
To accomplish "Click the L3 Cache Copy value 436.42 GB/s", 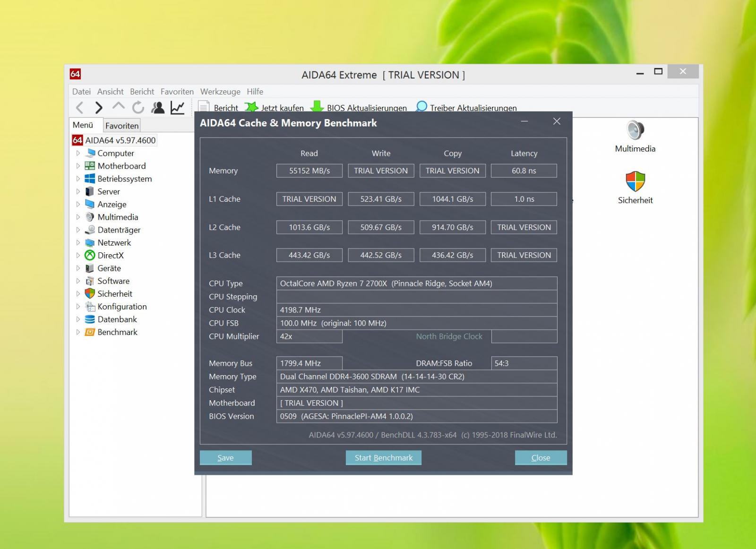I will click(453, 255).
